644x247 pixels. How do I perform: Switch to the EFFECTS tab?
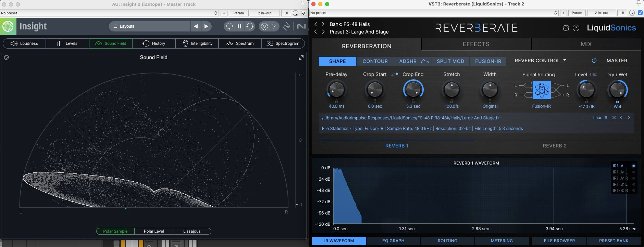coord(476,44)
